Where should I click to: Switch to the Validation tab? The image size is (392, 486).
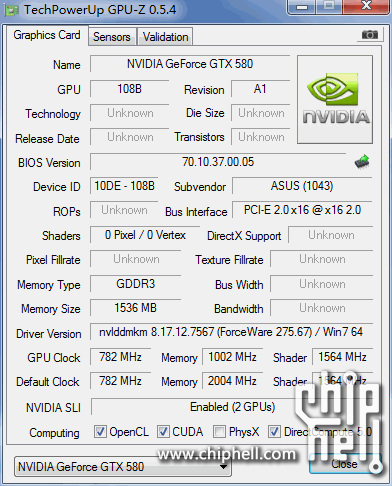click(x=165, y=37)
